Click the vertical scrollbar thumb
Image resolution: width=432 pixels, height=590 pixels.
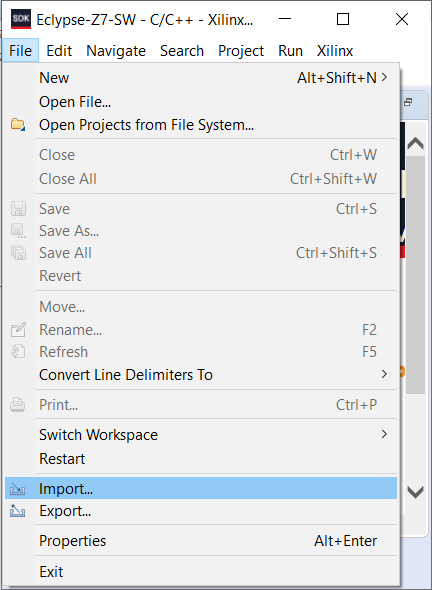click(415, 275)
